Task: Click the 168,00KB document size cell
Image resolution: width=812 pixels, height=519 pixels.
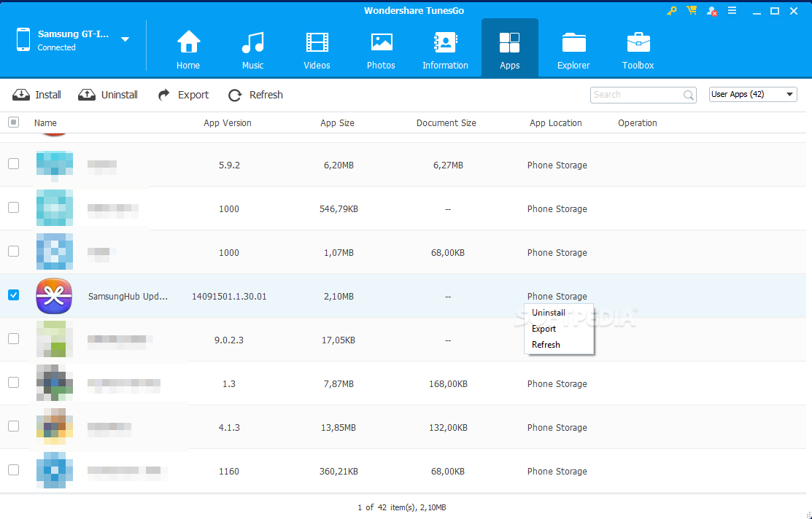Action: [448, 384]
